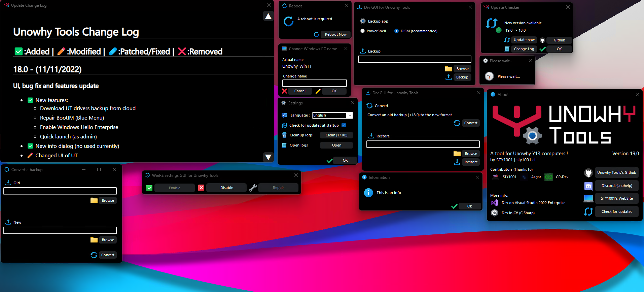Viewport: 644px width, 292px height.
Task: Click Check for updates in About window
Action: tap(616, 212)
